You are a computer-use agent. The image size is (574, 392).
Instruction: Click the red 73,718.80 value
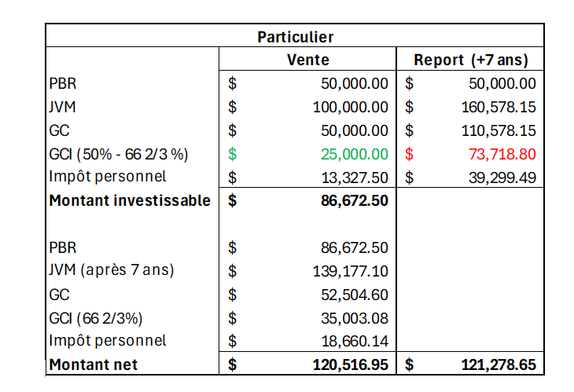[x=499, y=154]
